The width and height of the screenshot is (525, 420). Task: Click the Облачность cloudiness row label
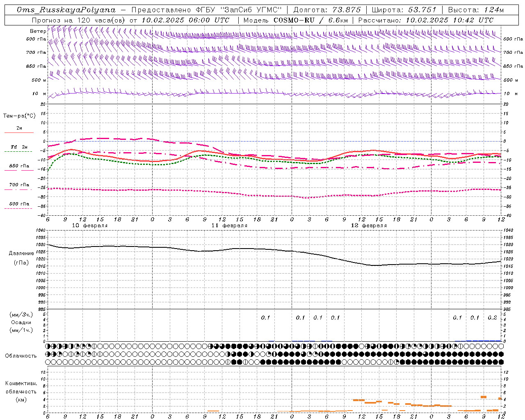(21, 356)
